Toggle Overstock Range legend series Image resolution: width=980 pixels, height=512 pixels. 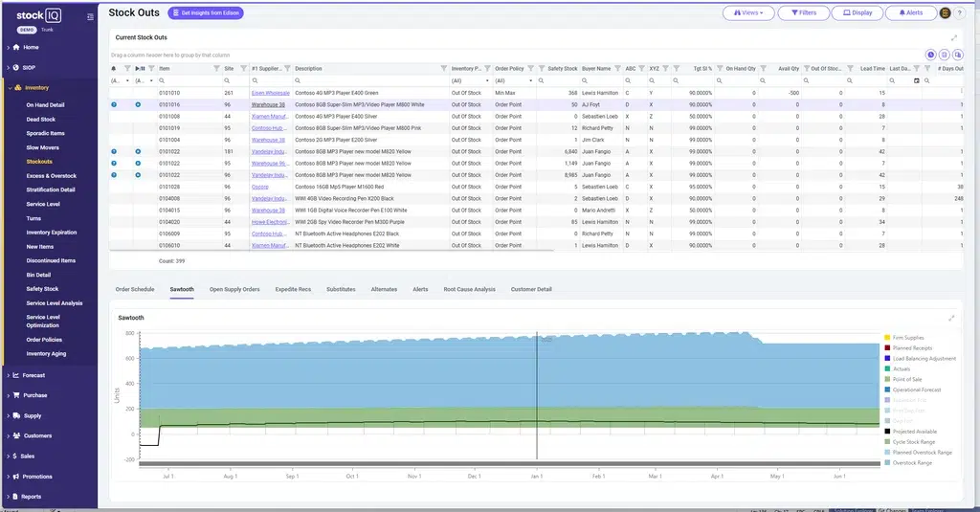[908, 463]
